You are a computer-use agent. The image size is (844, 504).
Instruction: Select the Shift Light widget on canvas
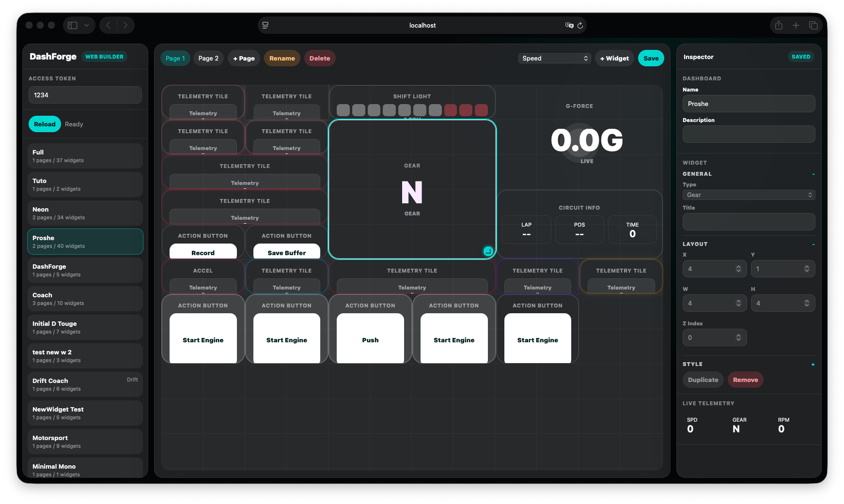coord(412,102)
